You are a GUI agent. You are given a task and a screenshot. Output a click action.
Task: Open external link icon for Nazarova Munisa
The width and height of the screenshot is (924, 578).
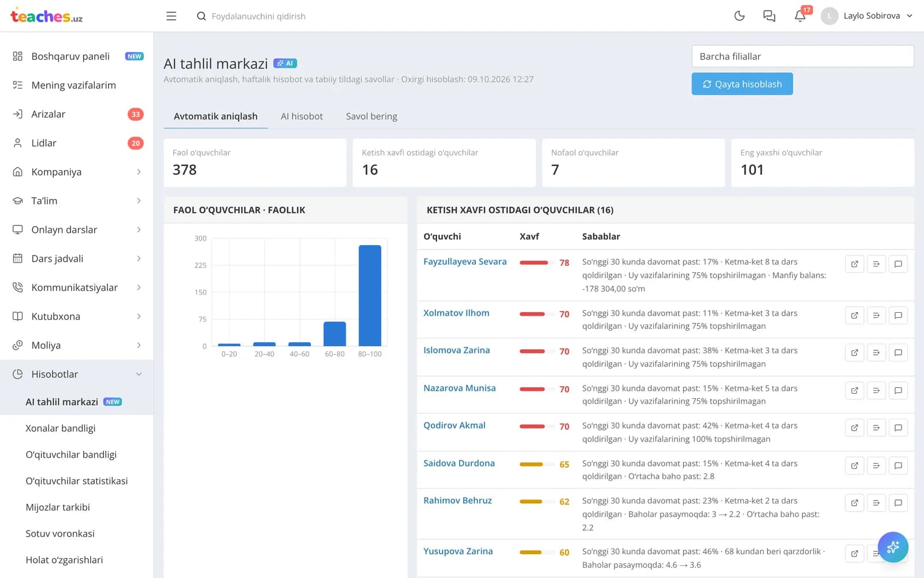pos(855,391)
